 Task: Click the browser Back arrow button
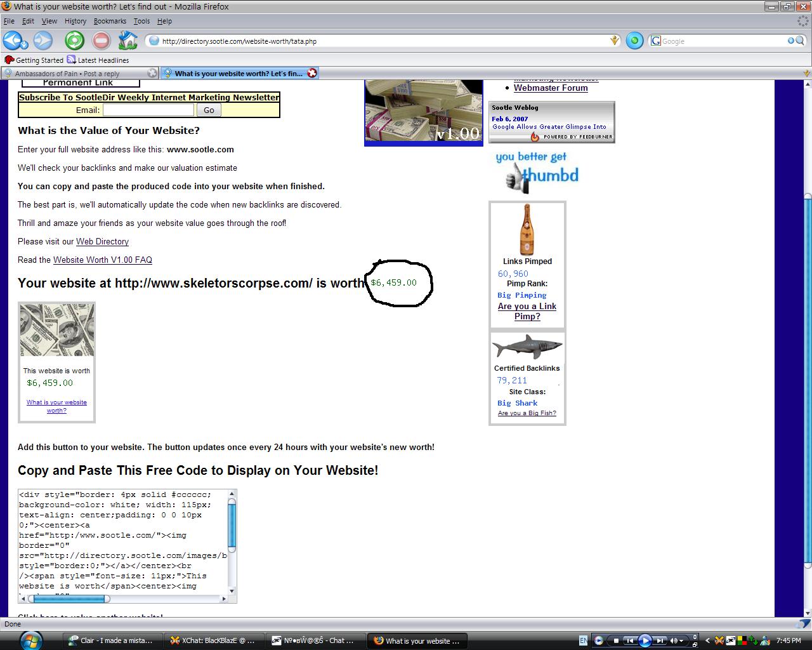coord(12,41)
